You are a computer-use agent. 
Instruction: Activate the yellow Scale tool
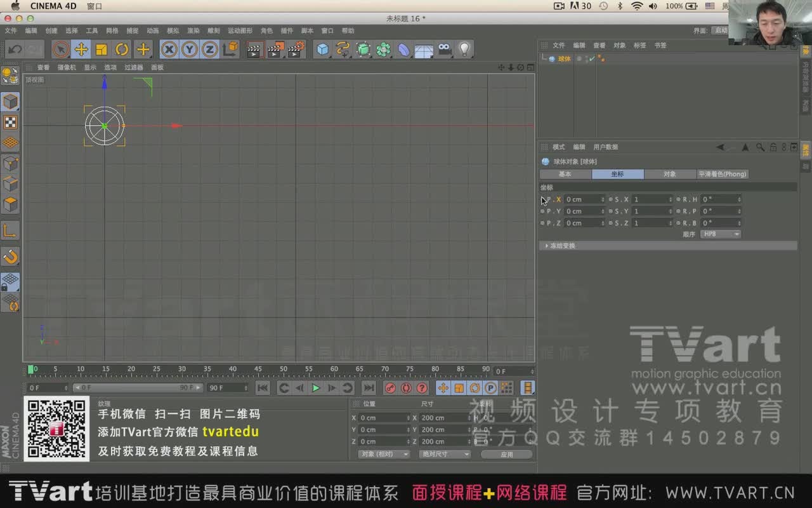click(x=101, y=50)
